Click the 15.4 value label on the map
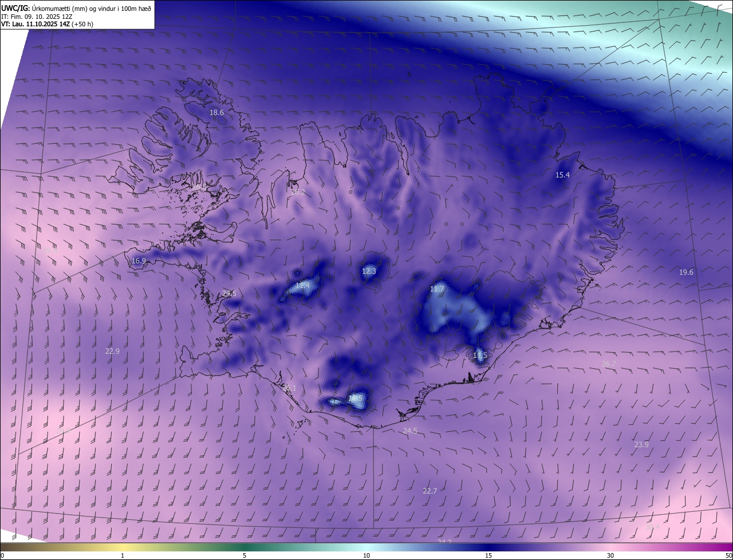 pyautogui.click(x=563, y=175)
